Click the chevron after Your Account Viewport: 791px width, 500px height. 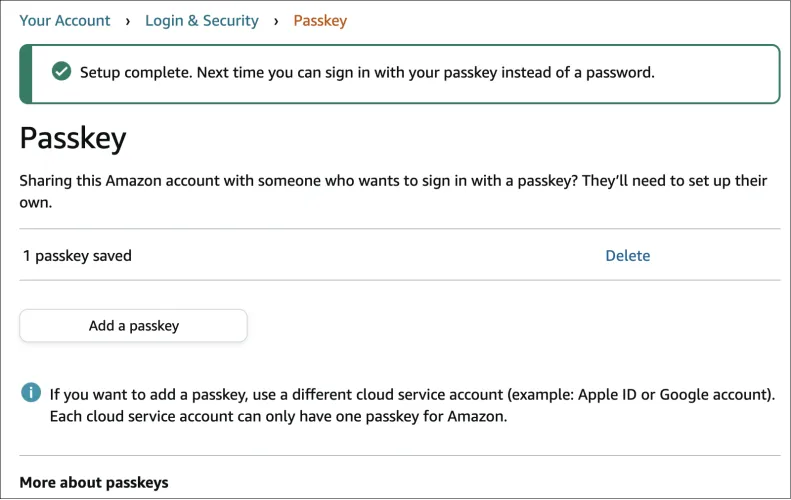(x=128, y=21)
